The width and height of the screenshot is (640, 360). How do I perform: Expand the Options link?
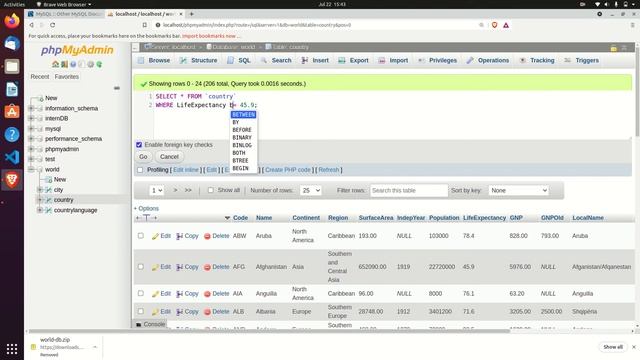146,209
